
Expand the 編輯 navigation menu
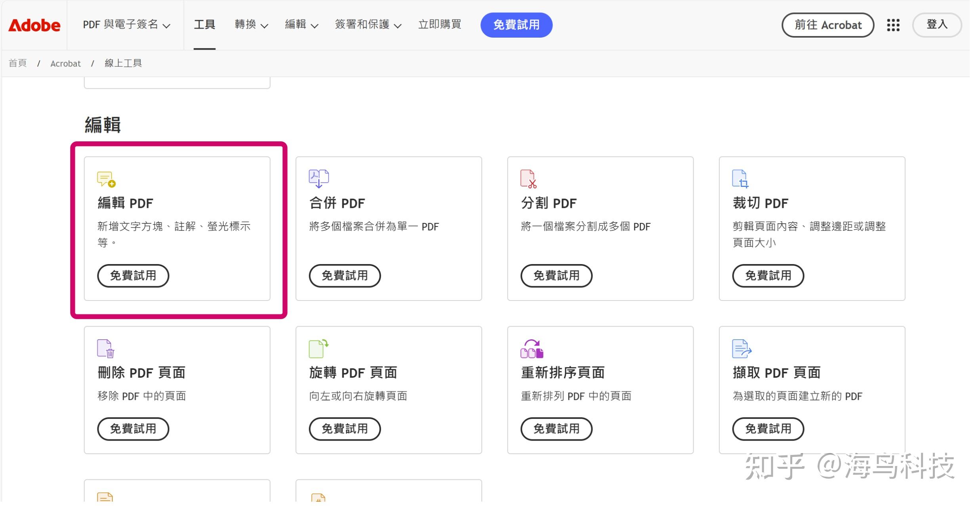tap(301, 25)
